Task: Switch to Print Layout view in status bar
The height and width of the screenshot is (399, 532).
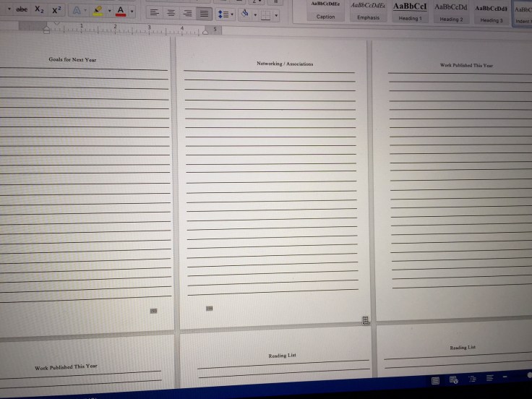Action: (435, 379)
